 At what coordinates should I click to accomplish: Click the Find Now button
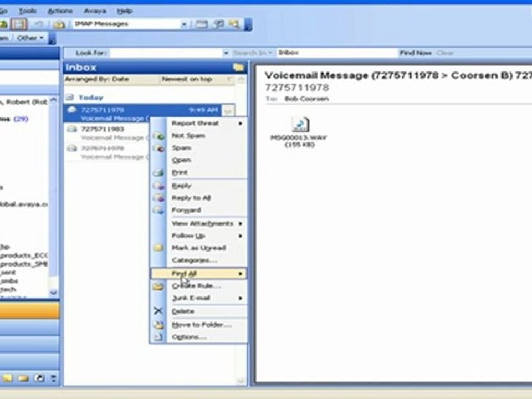[416, 53]
